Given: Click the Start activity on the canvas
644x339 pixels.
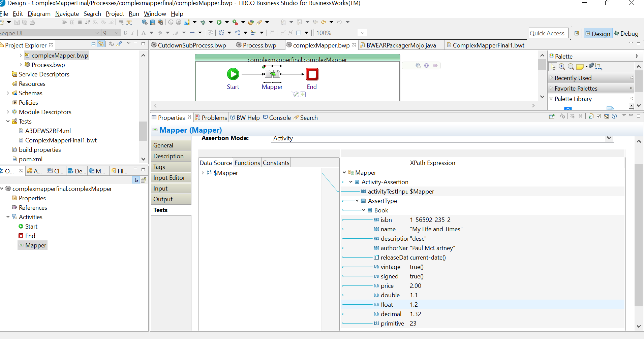Looking at the screenshot, I should [x=233, y=74].
